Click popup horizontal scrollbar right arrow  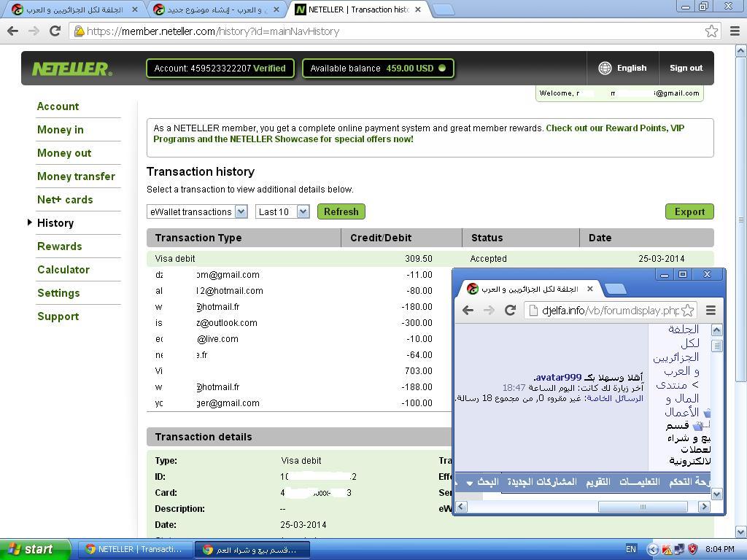704,507
